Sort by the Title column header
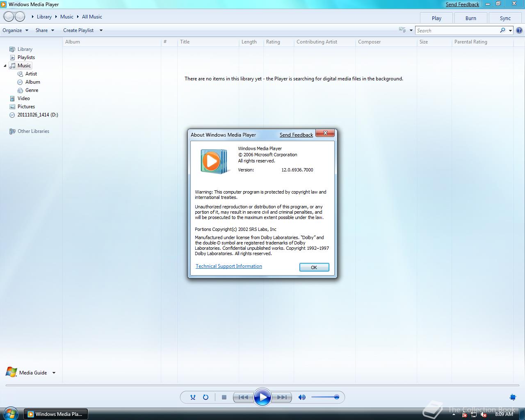Image resolution: width=525 pixels, height=420 pixels. 208,42
